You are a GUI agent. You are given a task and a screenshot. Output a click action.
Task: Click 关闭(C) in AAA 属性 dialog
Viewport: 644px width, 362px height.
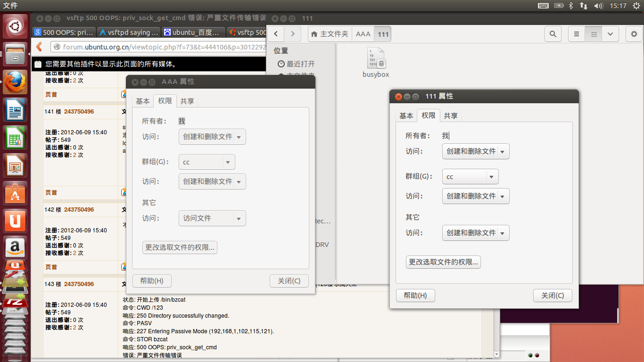pyautogui.click(x=289, y=281)
